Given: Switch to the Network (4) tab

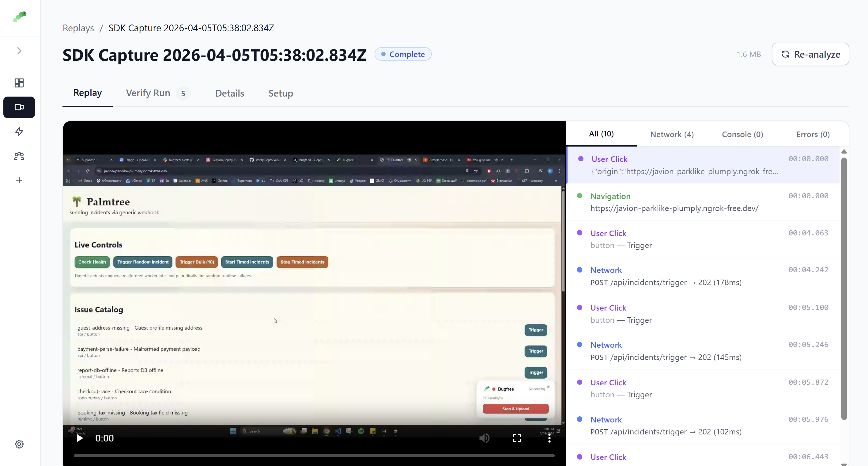Looking at the screenshot, I should point(672,134).
